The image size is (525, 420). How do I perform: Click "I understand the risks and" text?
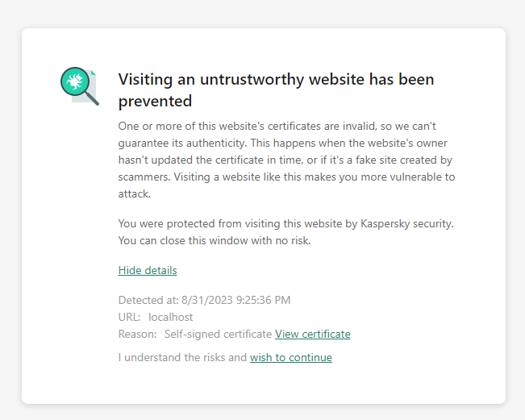coord(182,357)
